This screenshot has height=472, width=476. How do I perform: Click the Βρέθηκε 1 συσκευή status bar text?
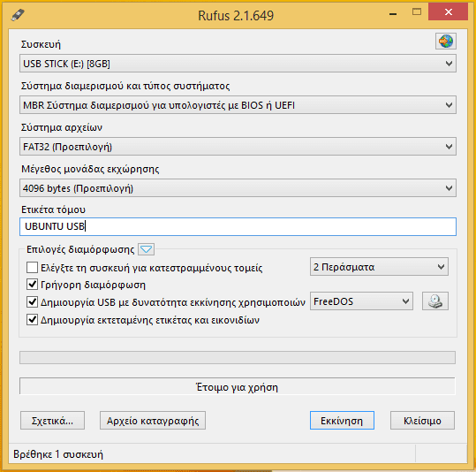58,454
